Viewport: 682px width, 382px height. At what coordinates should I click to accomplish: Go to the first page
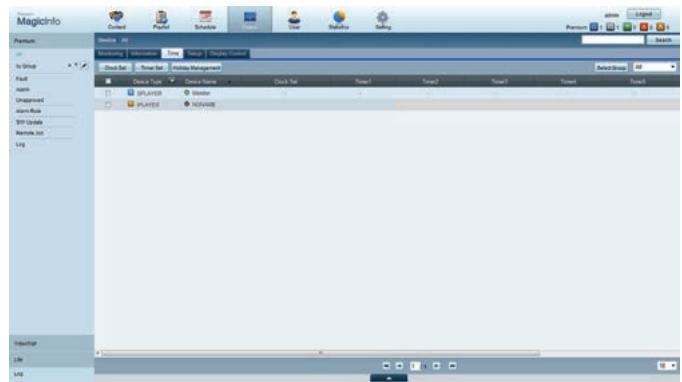386,366
